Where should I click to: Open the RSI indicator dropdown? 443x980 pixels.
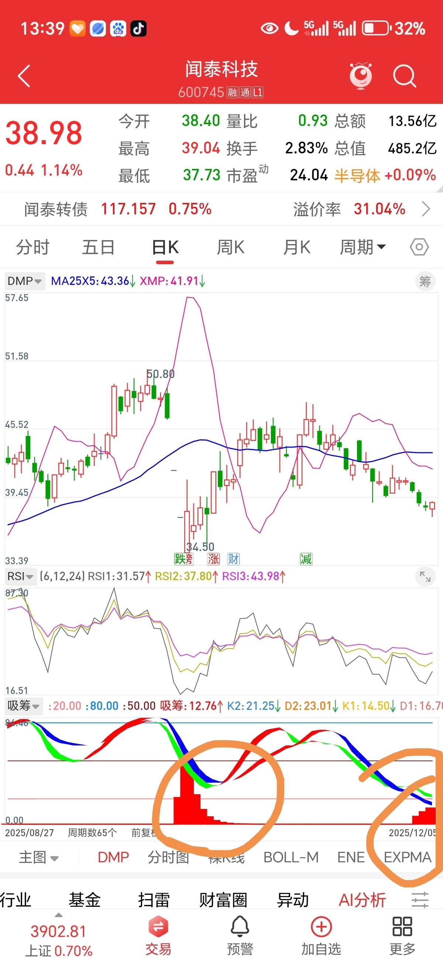coord(20,576)
